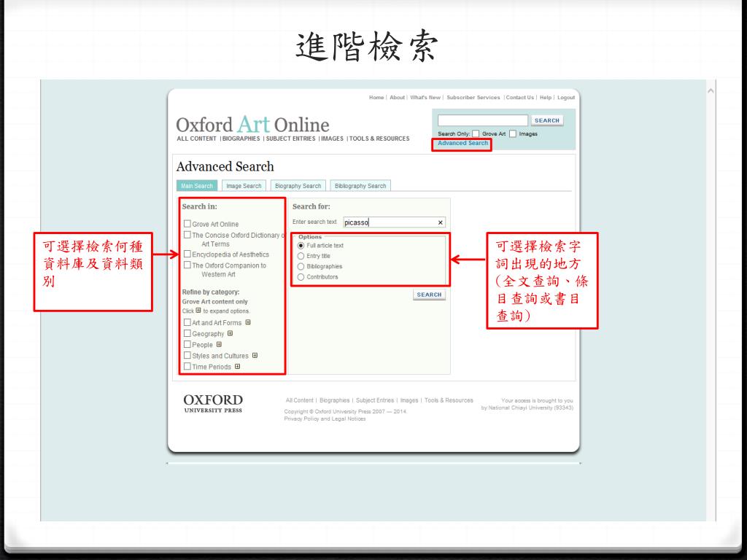This screenshot has width=747, height=560.
Task: Tick the Styles and Cultures checkbox
Action: 187,355
